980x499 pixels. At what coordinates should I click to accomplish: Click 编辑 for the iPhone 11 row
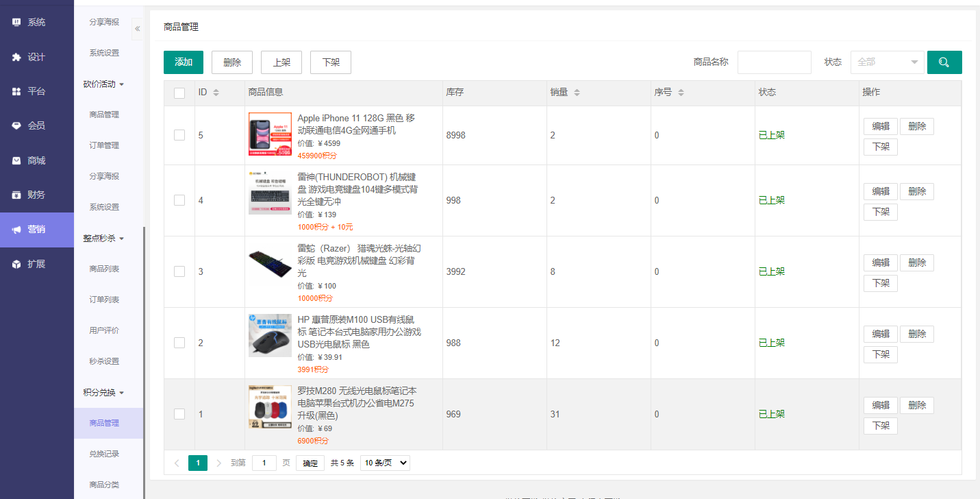(881, 126)
